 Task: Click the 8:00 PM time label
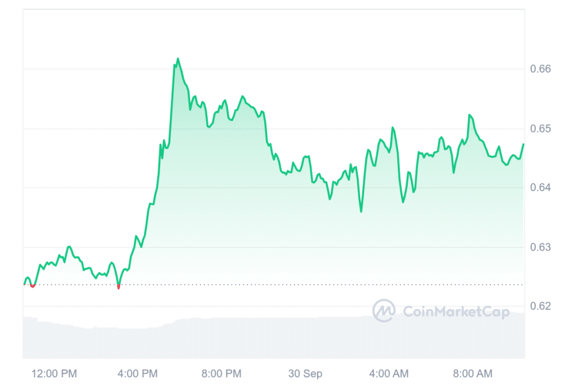tap(220, 374)
